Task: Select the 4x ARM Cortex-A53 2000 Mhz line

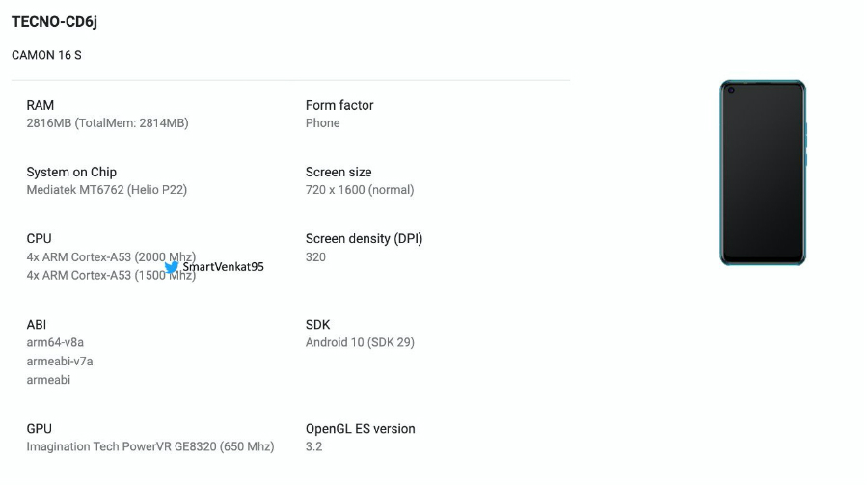Action: (x=111, y=256)
